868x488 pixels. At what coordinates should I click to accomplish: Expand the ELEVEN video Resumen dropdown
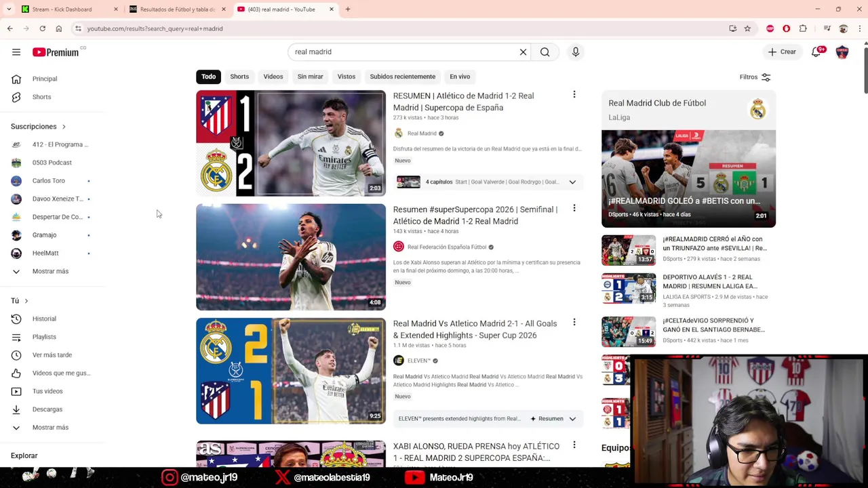pos(572,419)
